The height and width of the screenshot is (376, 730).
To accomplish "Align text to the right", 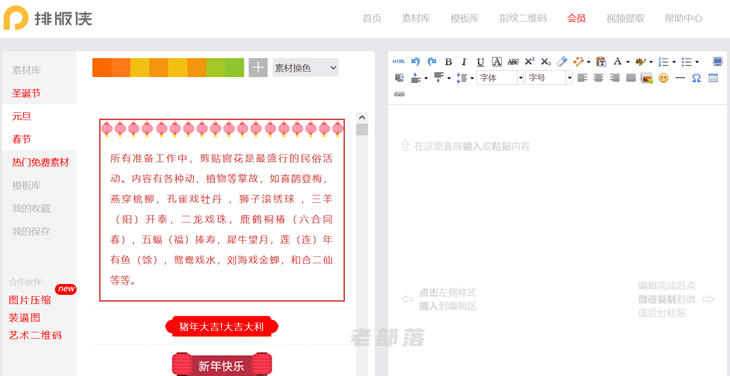I will (615, 78).
